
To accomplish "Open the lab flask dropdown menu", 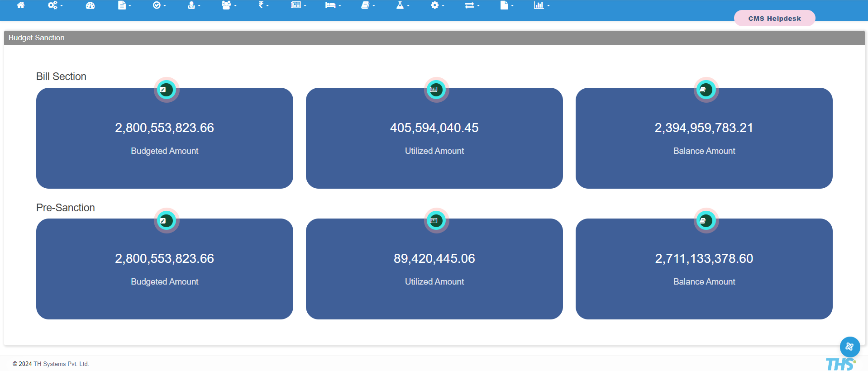I will click(x=402, y=5).
